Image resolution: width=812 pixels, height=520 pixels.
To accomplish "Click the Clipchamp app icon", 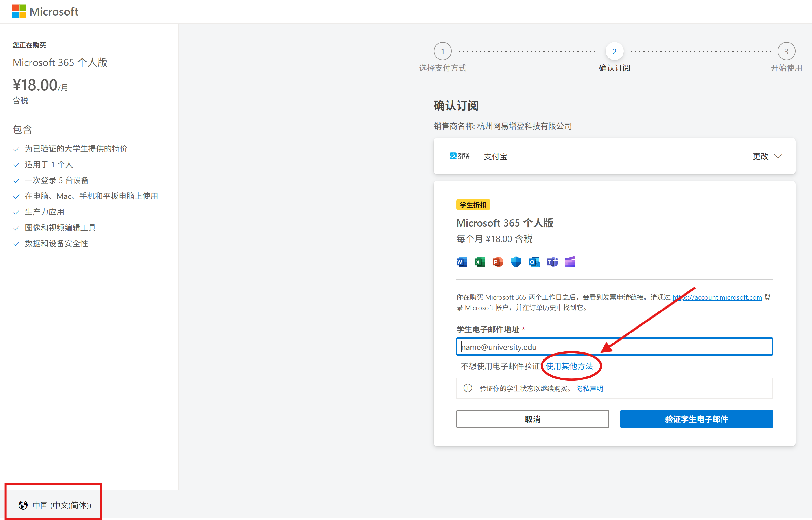I will (x=570, y=262).
